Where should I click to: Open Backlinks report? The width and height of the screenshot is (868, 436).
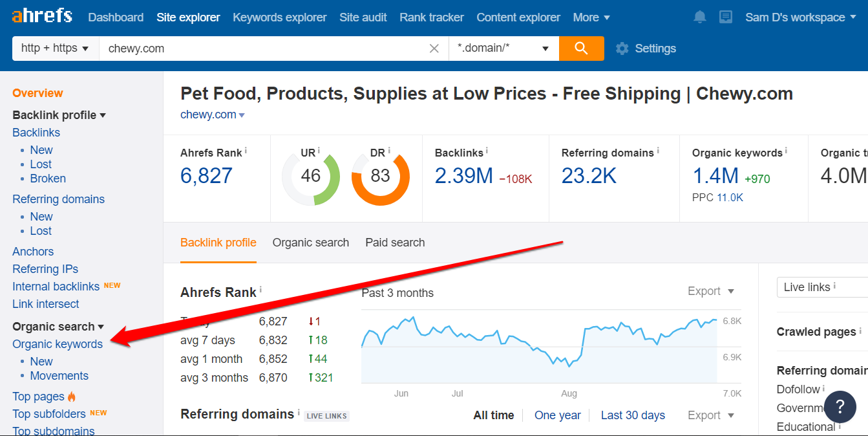click(36, 133)
